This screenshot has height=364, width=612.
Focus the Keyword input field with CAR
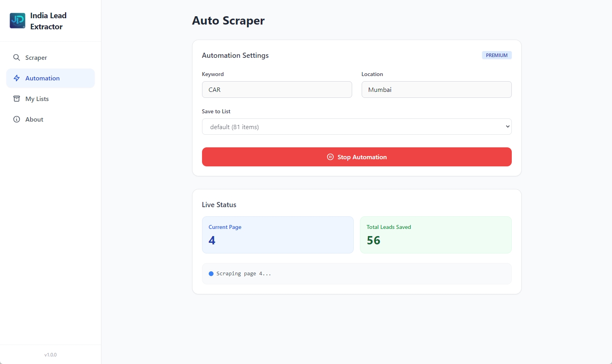coord(276,90)
